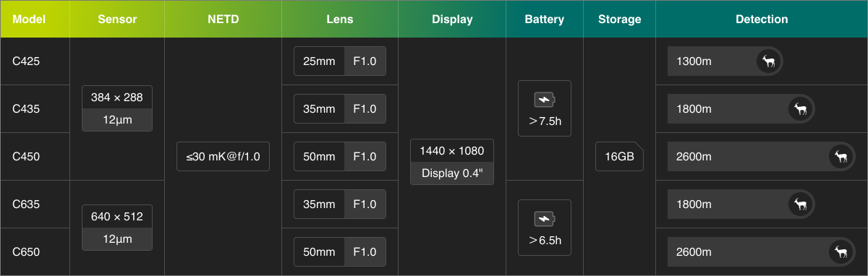Select the C425 model row label
The height and width of the screenshot is (276, 868).
pos(26,61)
